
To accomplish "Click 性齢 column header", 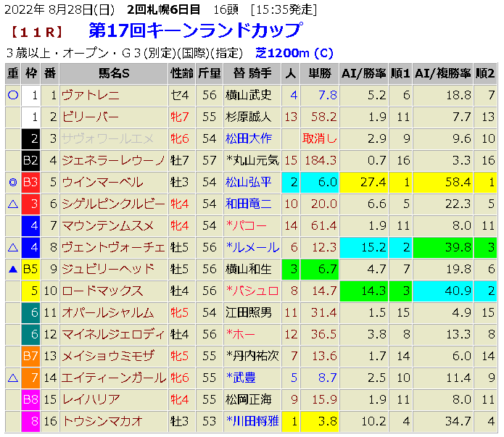I will tap(181, 74).
